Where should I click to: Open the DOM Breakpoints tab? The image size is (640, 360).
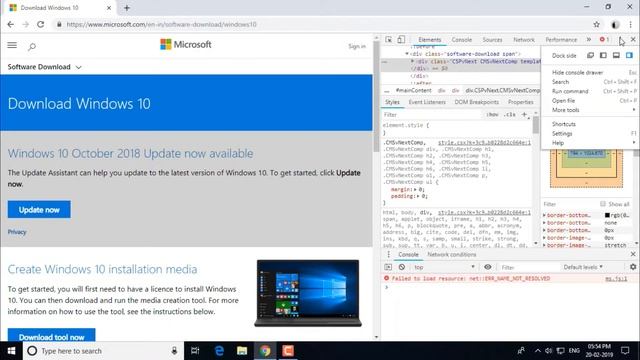point(477,102)
